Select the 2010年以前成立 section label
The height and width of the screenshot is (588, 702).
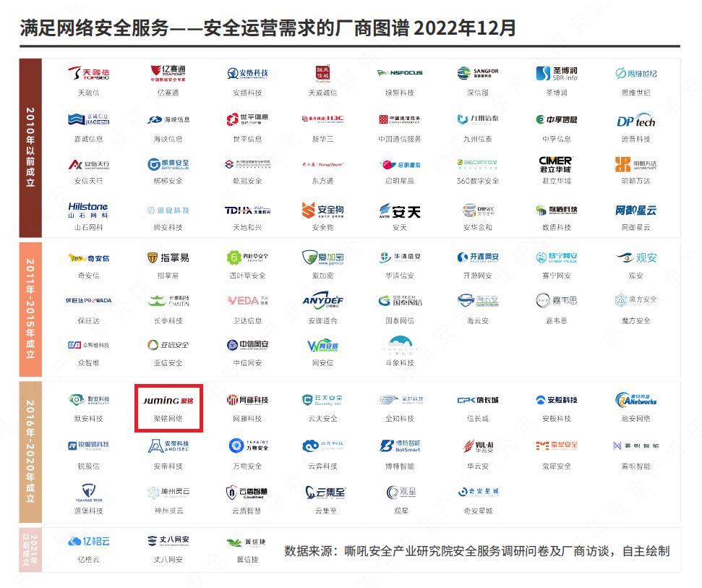click(x=30, y=148)
